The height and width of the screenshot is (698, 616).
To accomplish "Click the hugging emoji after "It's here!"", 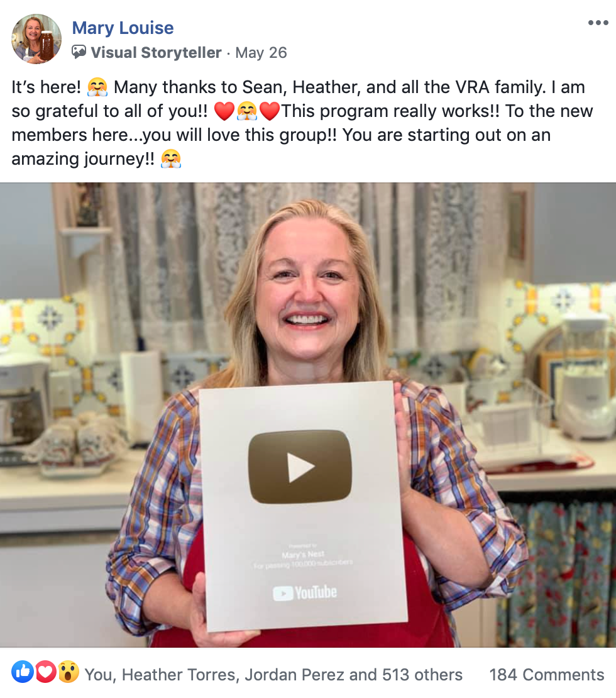I will 97,87.
